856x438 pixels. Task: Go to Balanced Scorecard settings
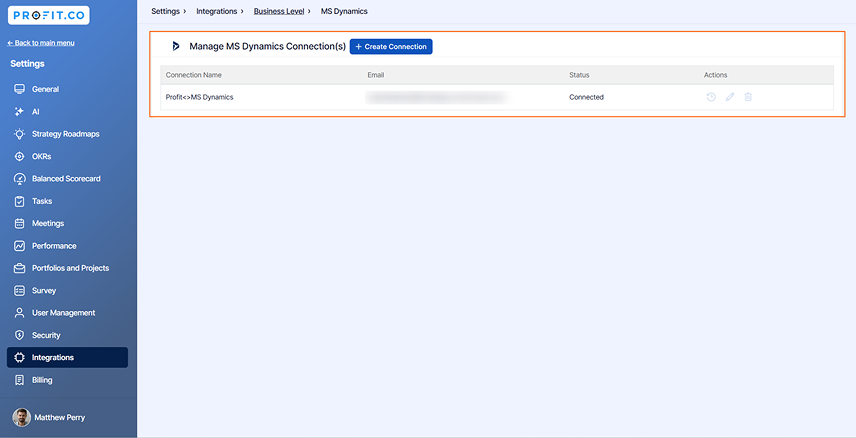click(67, 179)
